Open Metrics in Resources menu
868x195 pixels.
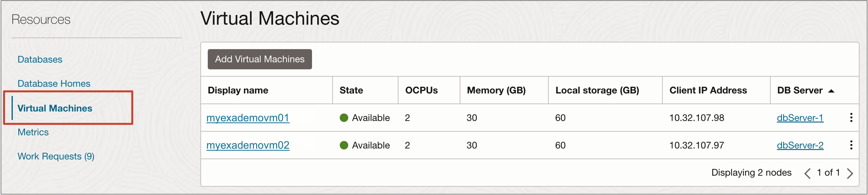click(33, 132)
